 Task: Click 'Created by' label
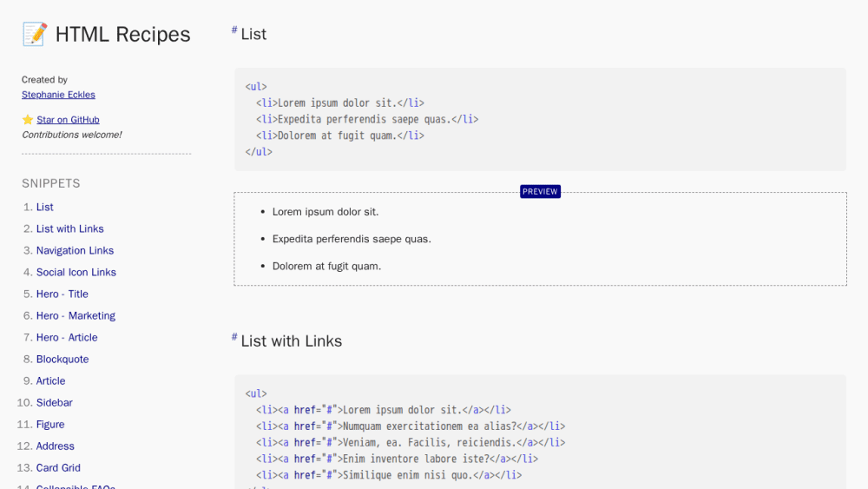coord(44,80)
